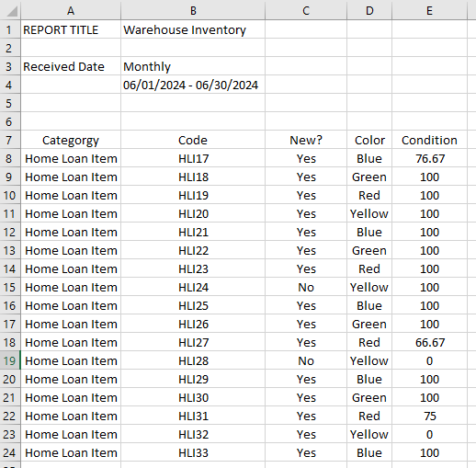
Task: Select the HLI27 code cell
Action: [193, 342]
